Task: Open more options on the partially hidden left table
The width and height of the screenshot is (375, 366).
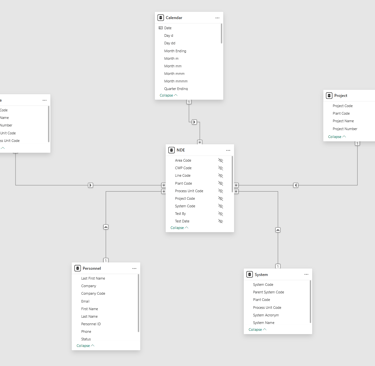Action: click(45, 100)
